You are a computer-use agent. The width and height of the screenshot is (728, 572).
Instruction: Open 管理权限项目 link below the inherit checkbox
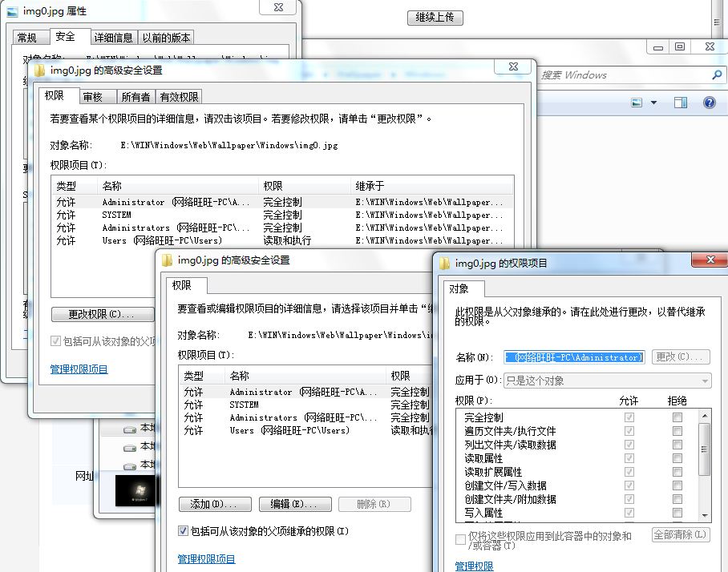coord(207,559)
